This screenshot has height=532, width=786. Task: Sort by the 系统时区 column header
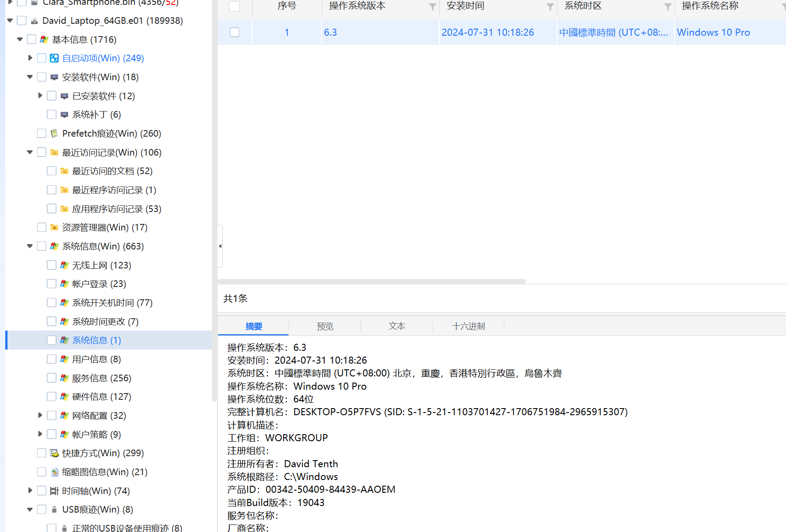tap(583, 6)
